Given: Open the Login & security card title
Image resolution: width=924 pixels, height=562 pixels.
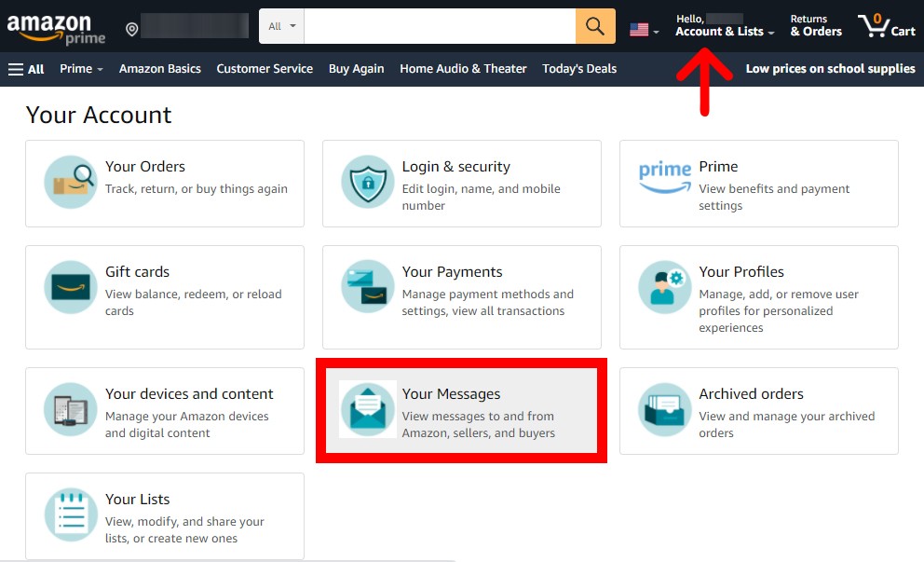Looking at the screenshot, I should click(456, 167).
